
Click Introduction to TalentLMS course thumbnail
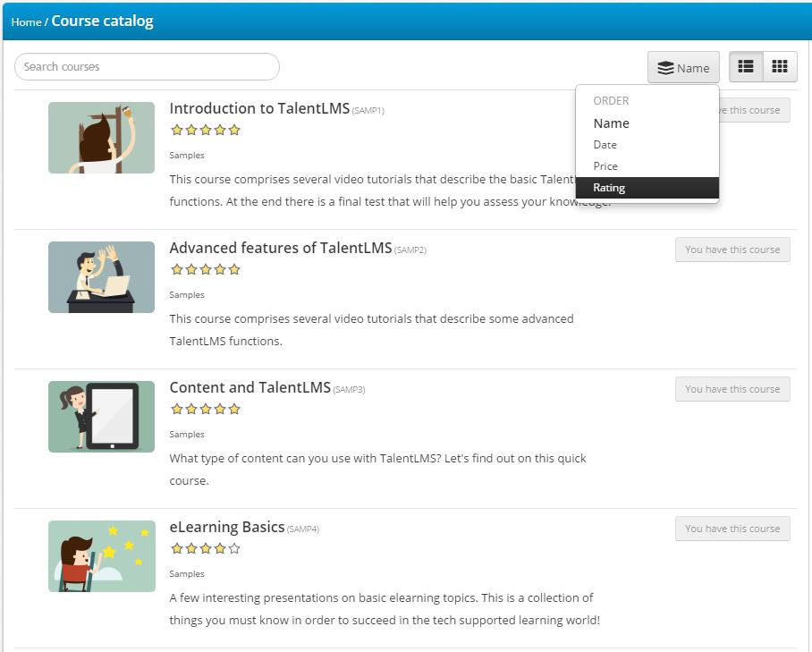102,138
